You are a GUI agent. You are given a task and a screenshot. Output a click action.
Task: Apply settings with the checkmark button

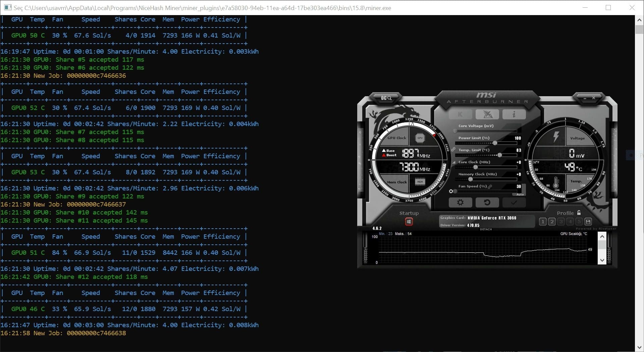point(514,202)
